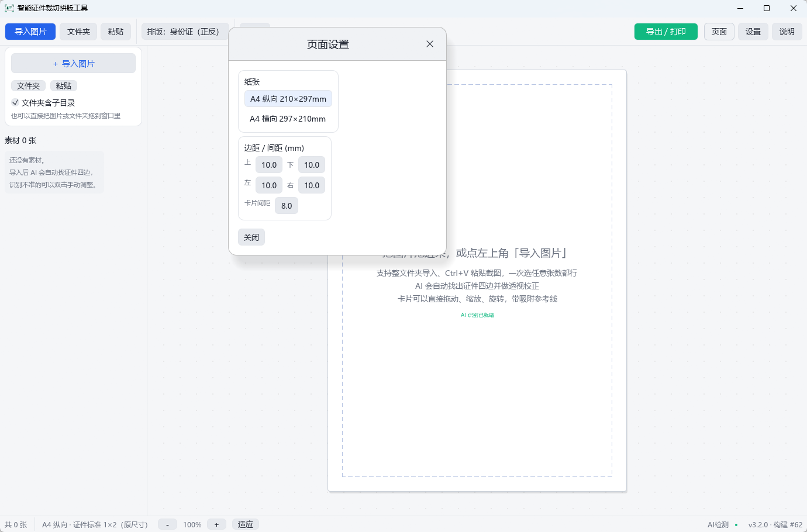Click the 左 margin input field
The height and width of the screenshot is (532, 807).
tap(269, 185)
